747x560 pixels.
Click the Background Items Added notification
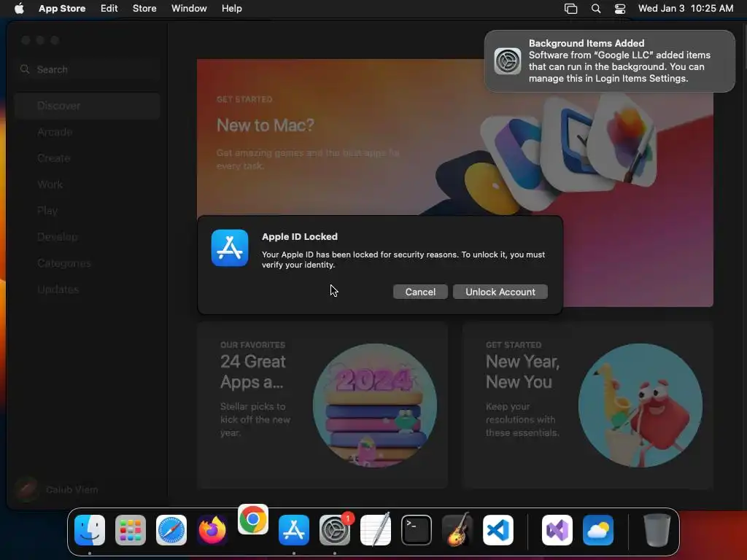(x=610, y=61)
